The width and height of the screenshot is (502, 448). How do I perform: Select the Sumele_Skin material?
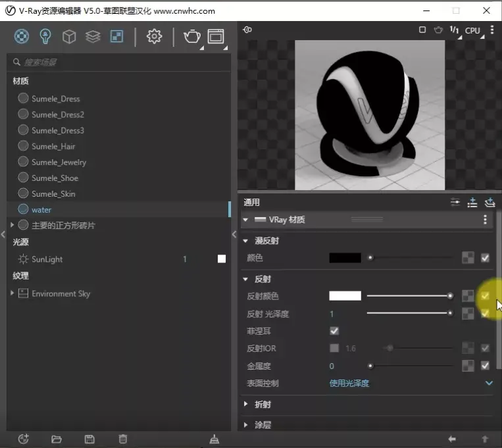pyautogui.click(x=53, y=194)
